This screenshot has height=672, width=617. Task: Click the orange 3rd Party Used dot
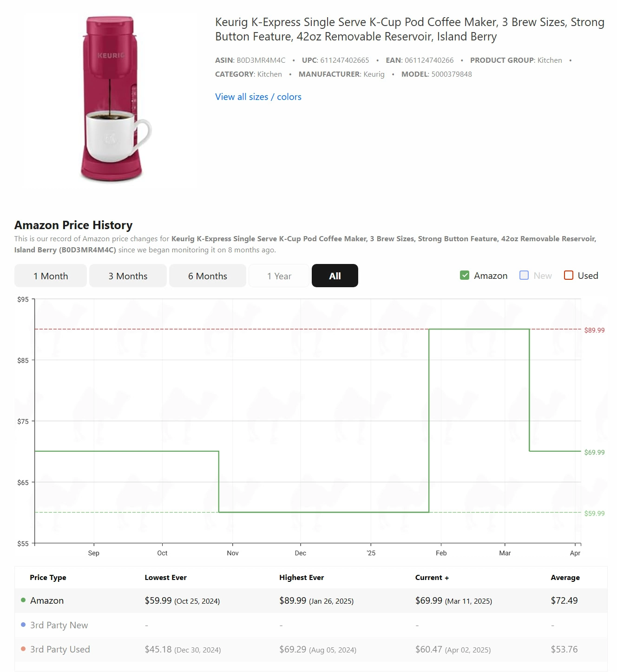23,649
